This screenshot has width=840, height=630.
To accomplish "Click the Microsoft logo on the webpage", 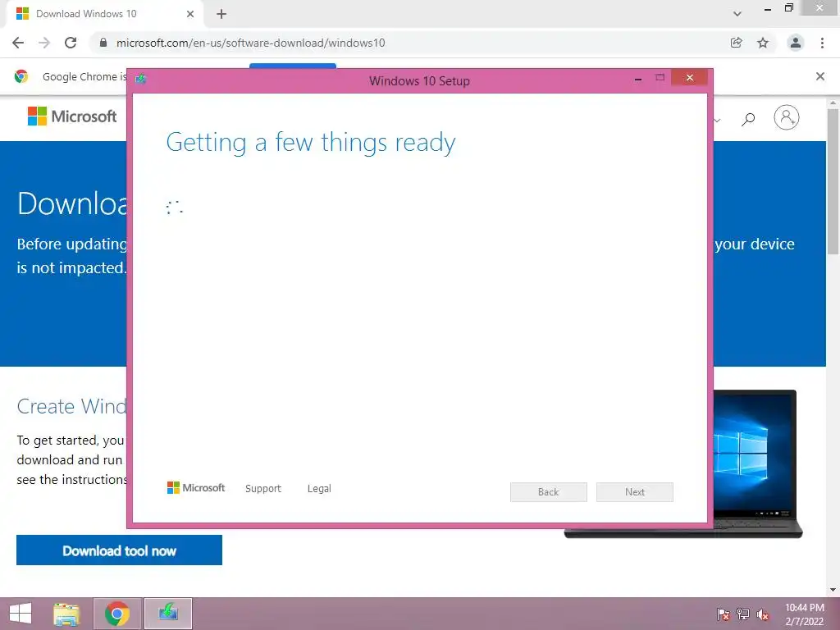I will [72, 116].
